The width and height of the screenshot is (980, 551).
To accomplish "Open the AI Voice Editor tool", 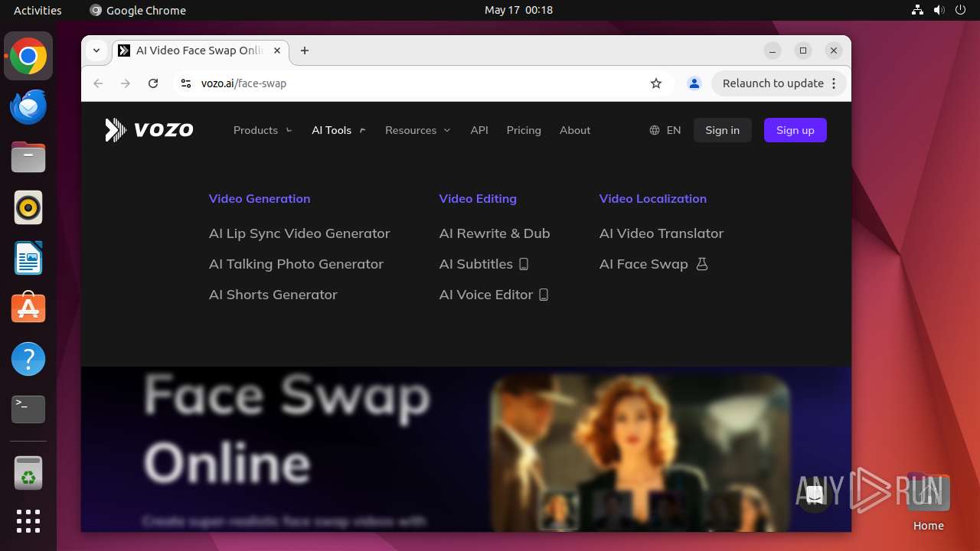I will pyautogui.click(x=494, y=295).
